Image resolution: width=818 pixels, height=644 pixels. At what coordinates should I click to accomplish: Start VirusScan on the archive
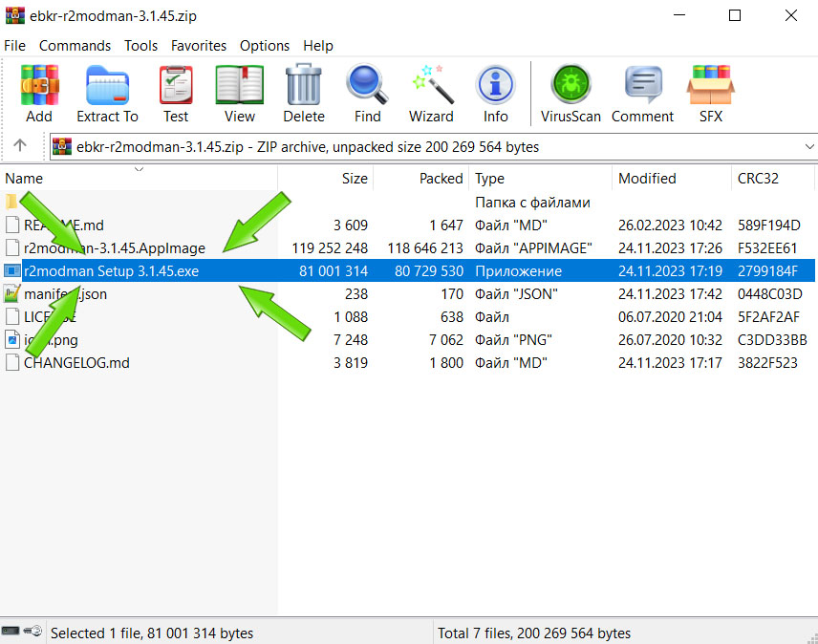(570, 83)
